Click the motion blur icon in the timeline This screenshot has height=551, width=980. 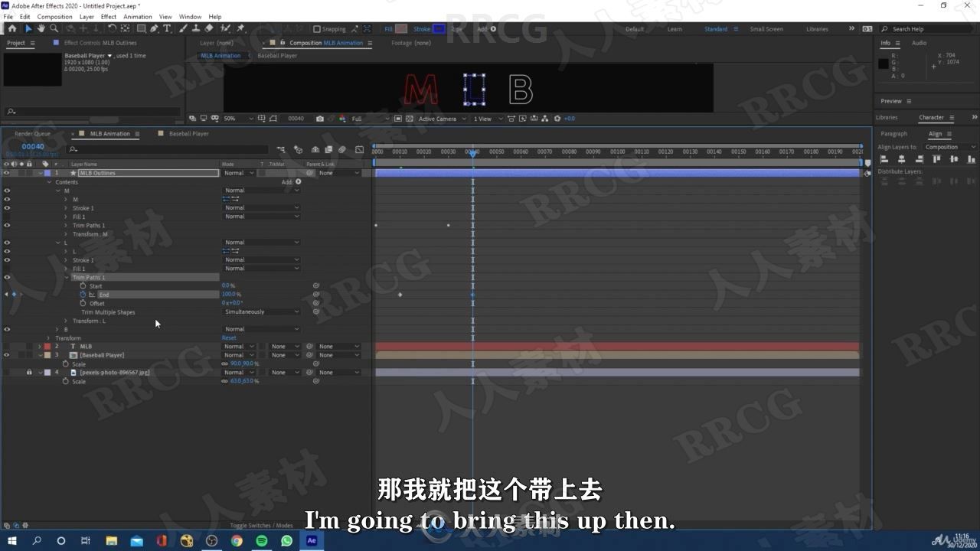coord(342,149)
